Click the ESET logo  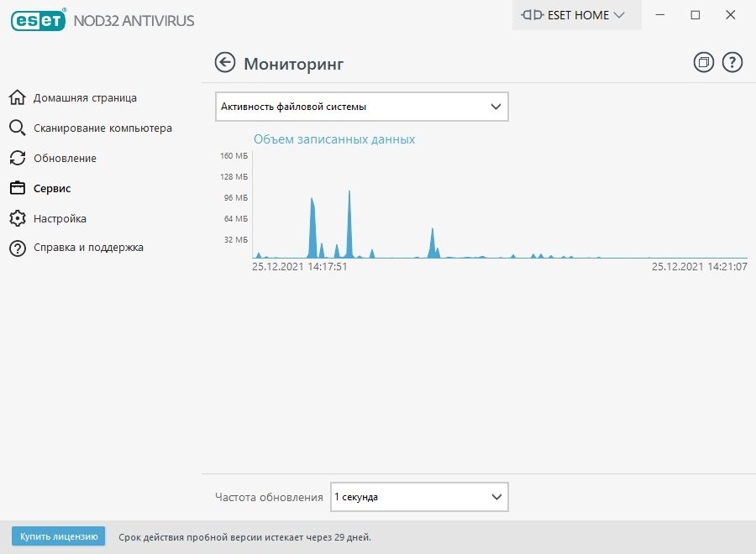pos(38,20)
